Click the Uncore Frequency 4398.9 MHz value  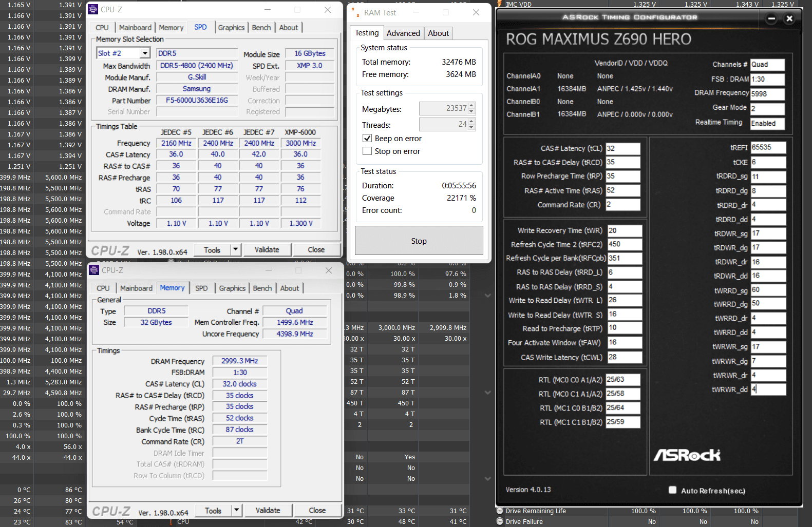[x=295, y=334]
